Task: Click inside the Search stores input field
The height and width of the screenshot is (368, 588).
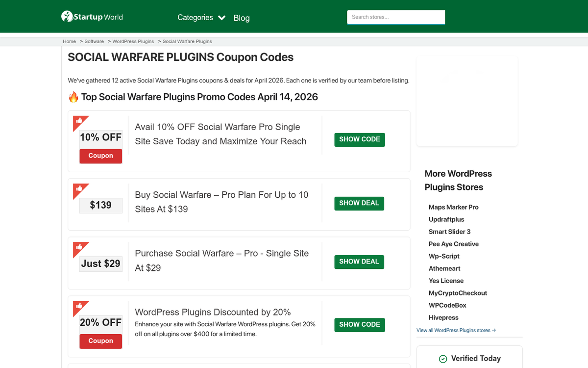Action: point(395,17)
